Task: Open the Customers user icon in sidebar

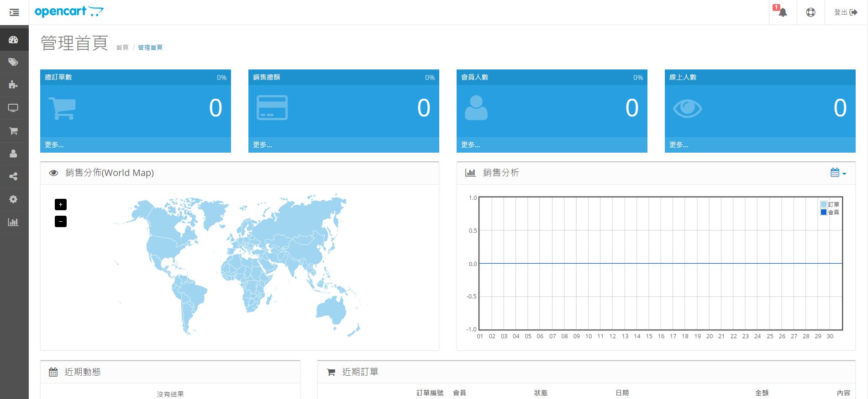Action: click(13, 154)
